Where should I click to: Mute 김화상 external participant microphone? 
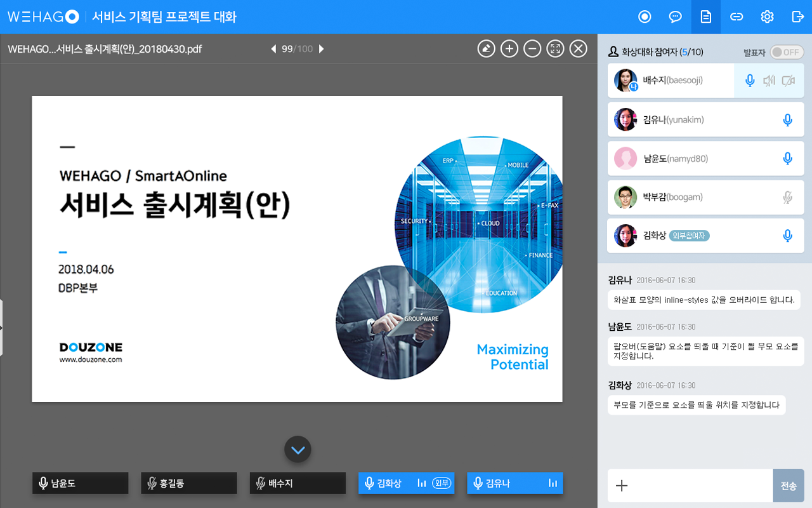click(x=788, y=236)
